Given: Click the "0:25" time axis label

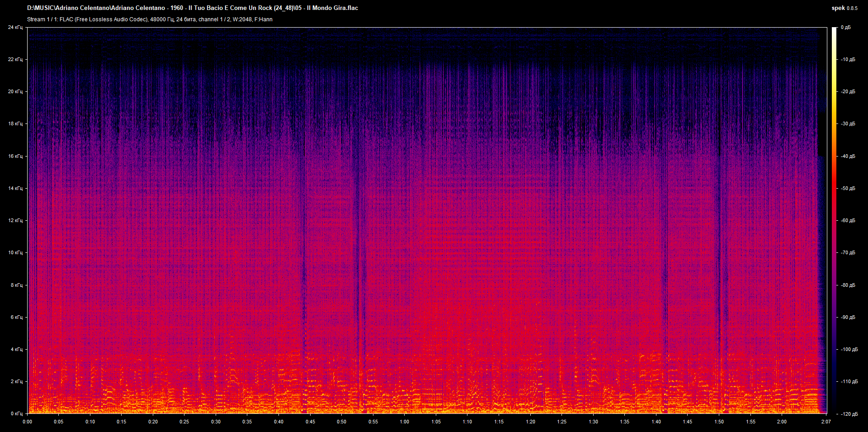Looking at the screenshot, I should click(184, 422).
